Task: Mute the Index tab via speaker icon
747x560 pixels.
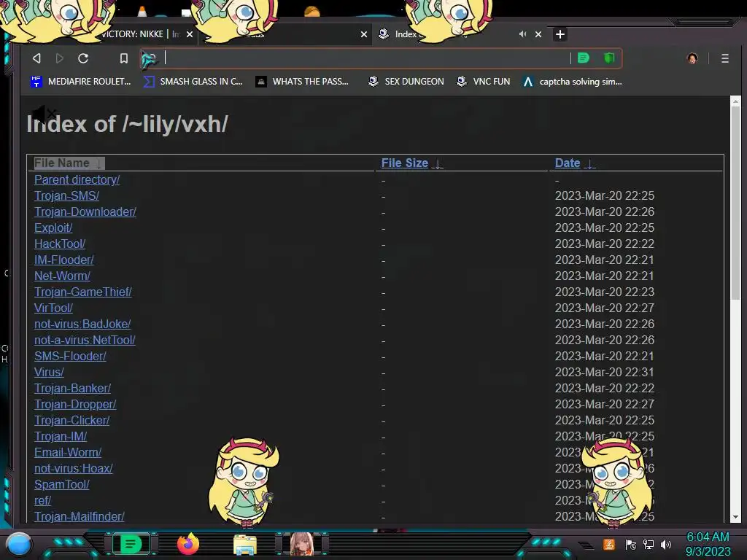Action: tap(522, 34)
